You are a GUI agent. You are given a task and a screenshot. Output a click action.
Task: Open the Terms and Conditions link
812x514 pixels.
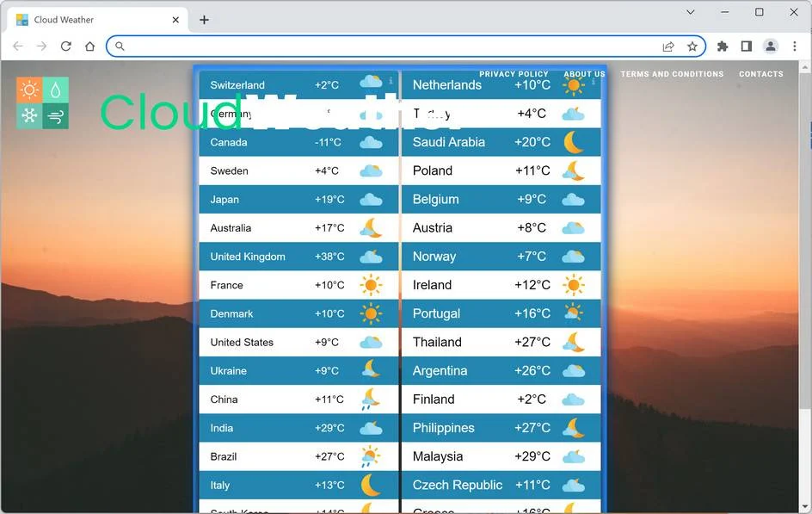pyautogui.click(x=672, y=74)
